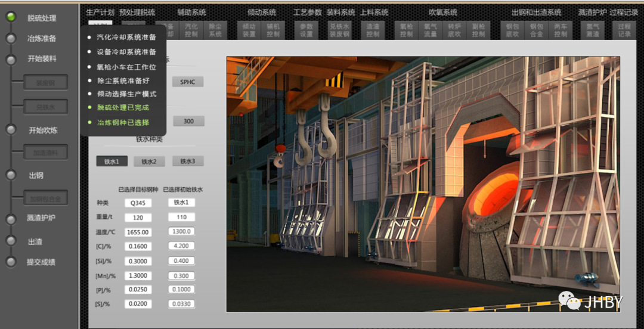The width and height of the screenshot is (644, 329).
Task: Click the 提交成绩 step indicator circle
Action: pos(11,262)
